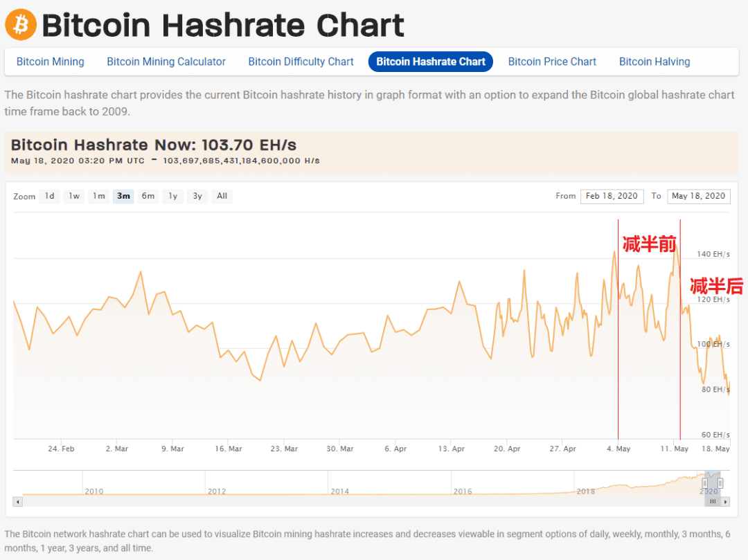The image size is (748, 560).
Task: Open the Bitcoin Mining Calculator tab
Action: [x=166, y=62]
